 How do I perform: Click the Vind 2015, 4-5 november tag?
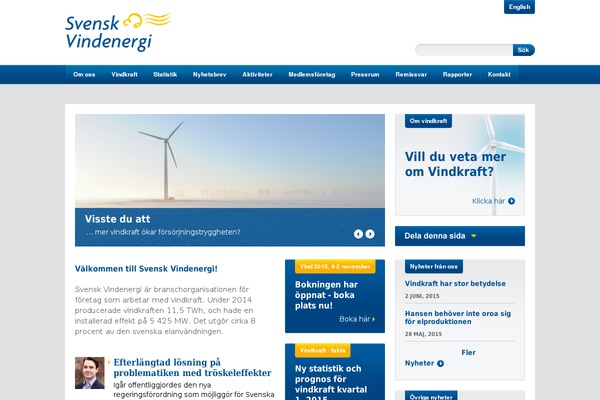335,266
